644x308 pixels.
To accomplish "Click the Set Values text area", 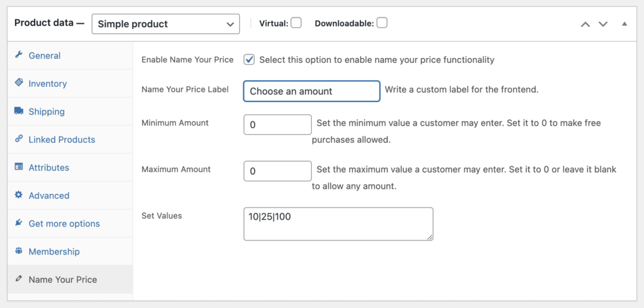I will pos(338,224).
